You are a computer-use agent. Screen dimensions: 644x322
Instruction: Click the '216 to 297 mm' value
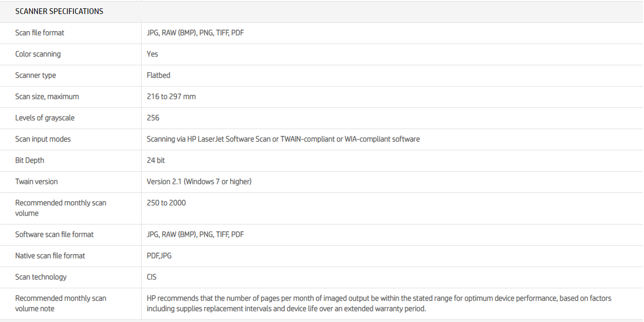click(171, 96)
